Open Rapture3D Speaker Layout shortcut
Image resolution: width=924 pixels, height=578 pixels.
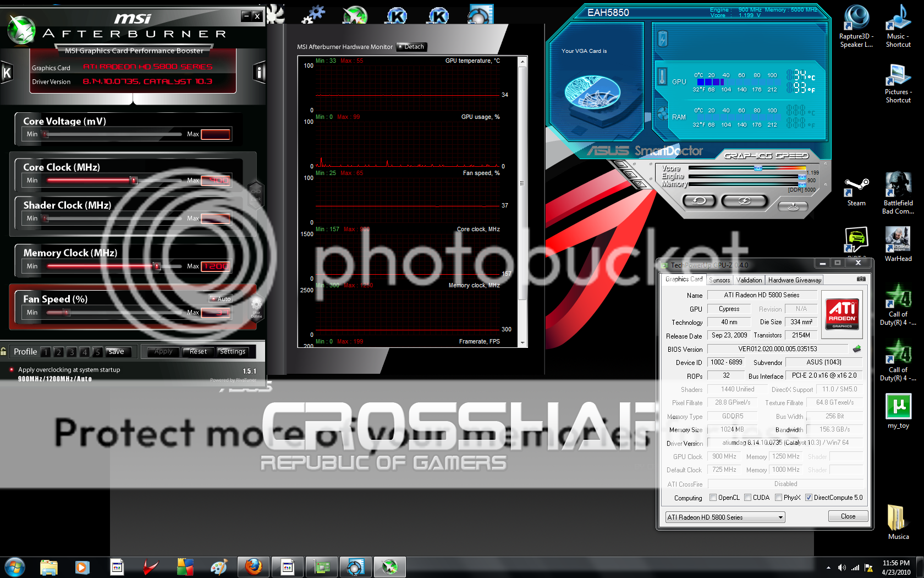coord(856,26)
